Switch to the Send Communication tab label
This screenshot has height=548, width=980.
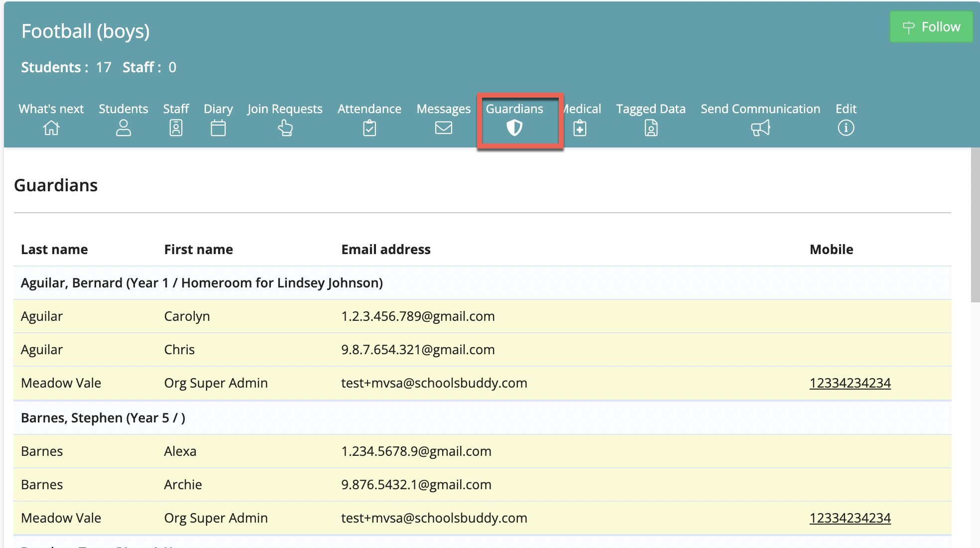click(760, 109)
